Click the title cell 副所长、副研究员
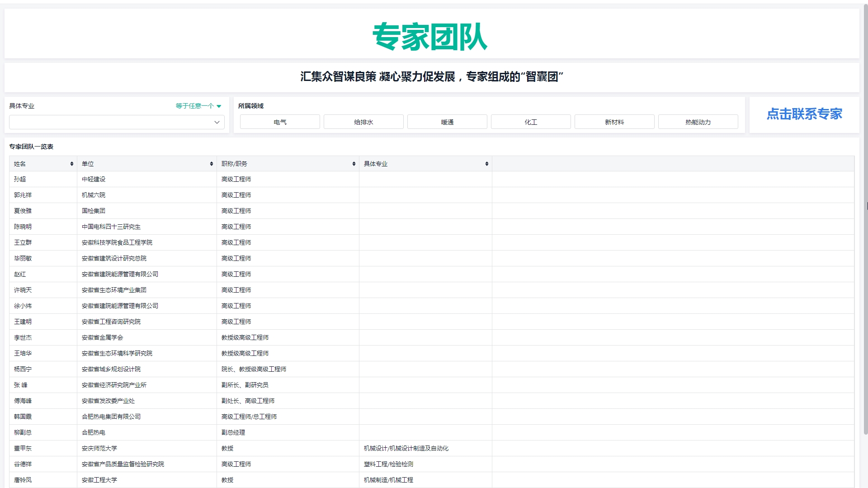Image resolution: width=868 pixels, height=488 pixels. tap(288, 385)
